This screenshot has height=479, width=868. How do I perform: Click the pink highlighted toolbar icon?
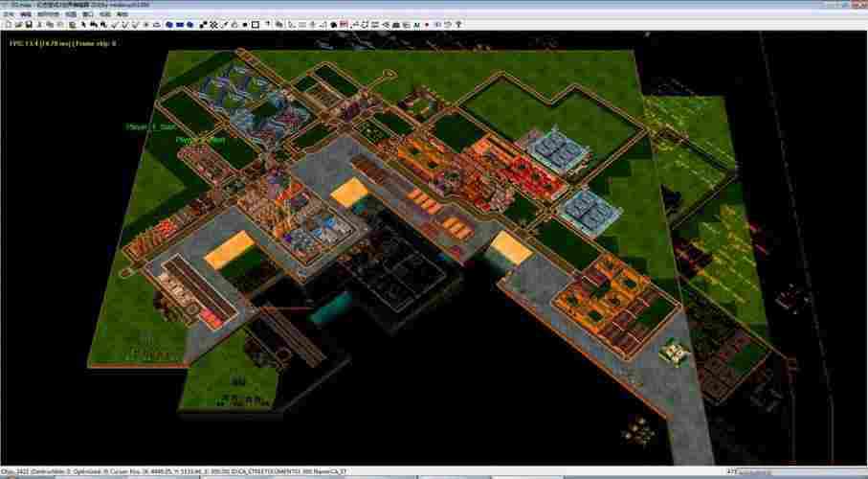[344, 24]
